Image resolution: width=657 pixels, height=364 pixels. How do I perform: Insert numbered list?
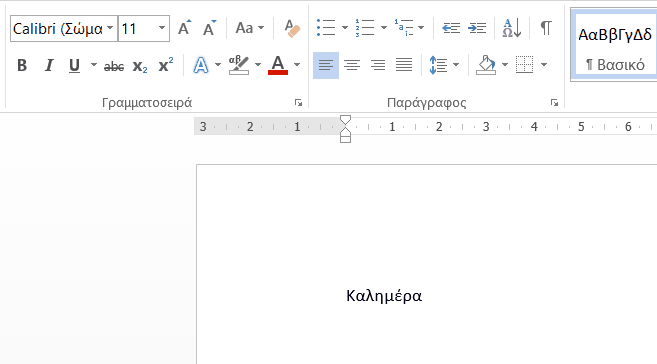pyautogui.click(x=365, y=28)
